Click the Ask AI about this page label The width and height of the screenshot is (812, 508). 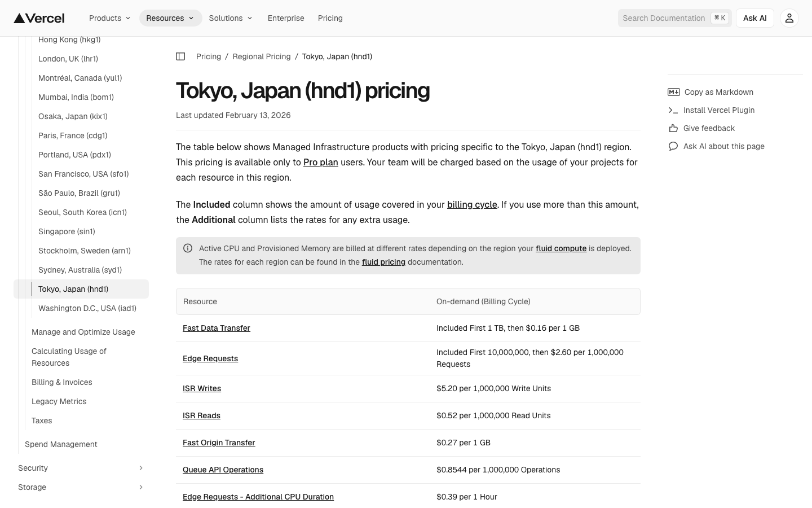(724, 146)
